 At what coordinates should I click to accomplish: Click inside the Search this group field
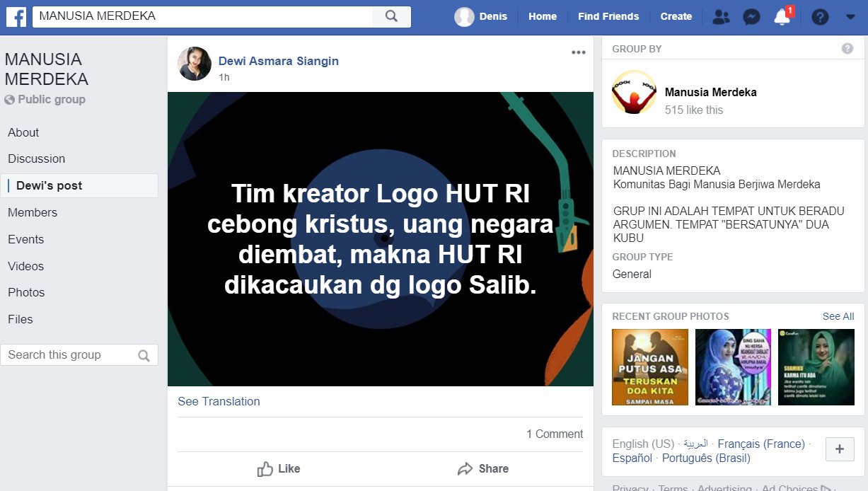[x=79, y=355]
